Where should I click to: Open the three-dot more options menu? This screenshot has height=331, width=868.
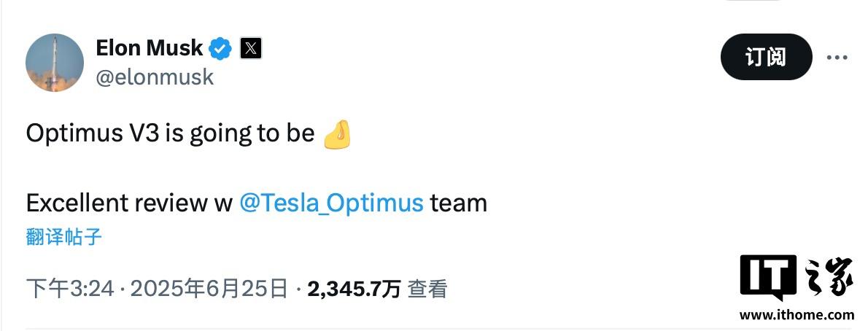[837, 58]
